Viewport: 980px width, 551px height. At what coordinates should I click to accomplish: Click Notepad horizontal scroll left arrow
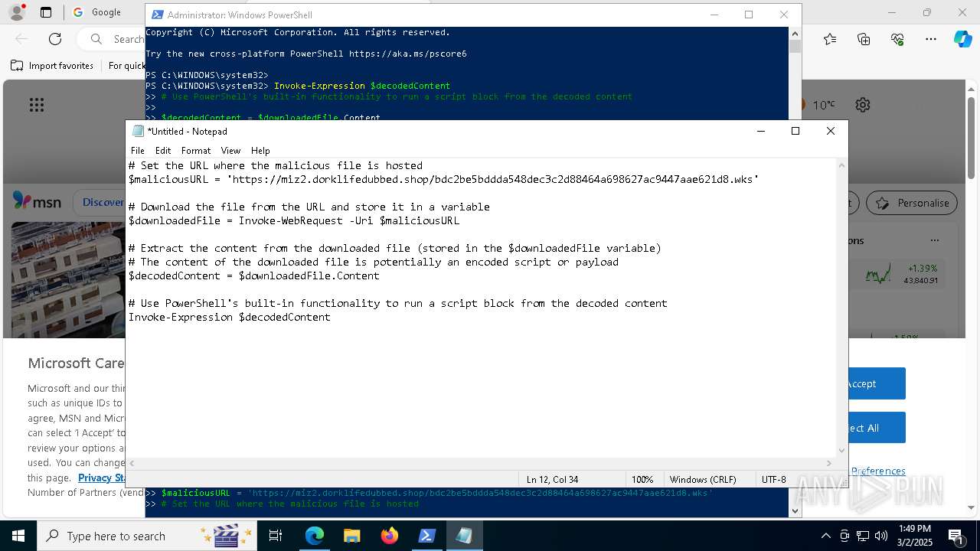coord(132,463)
